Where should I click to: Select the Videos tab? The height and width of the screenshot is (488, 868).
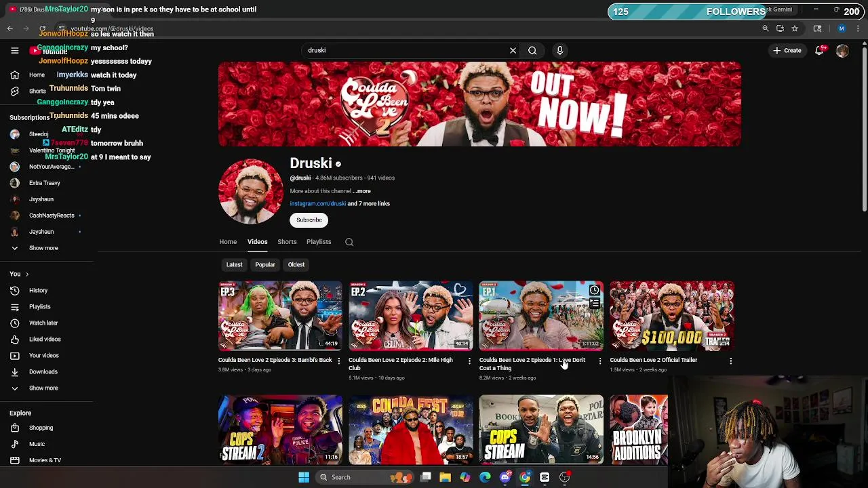pyautogui.click(x=257, y=242)
